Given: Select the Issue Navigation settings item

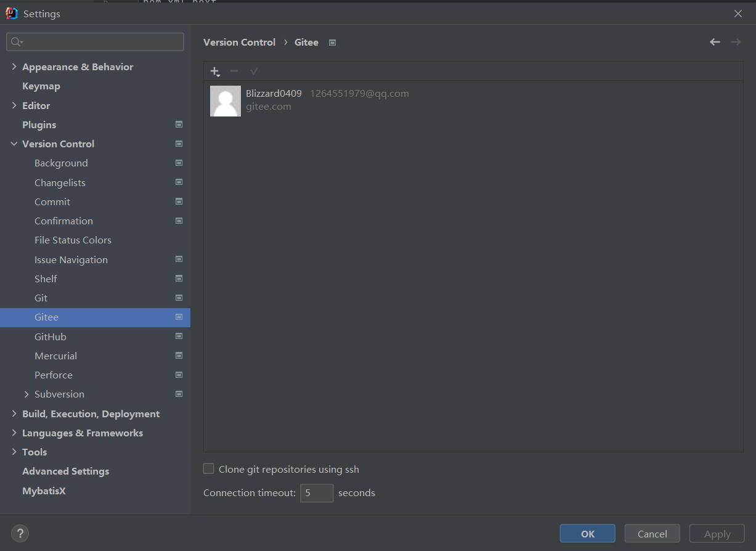Looking at the screenshot, I should [x=71, y=259].
